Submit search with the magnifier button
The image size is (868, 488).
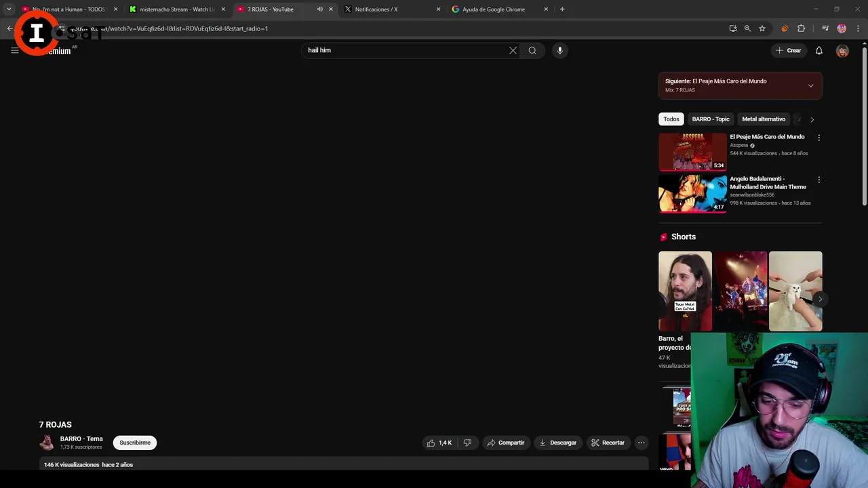pyautogui.click(x=532, y=50)
